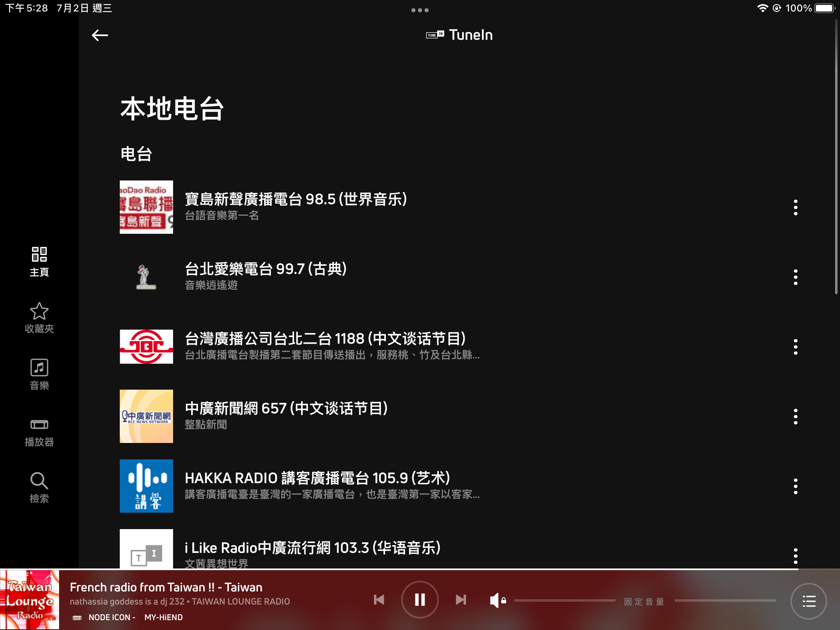This screenshot has height=630, width=840.
Task: Click the TuneIn logo header
Action: click(x=459, y=35)
